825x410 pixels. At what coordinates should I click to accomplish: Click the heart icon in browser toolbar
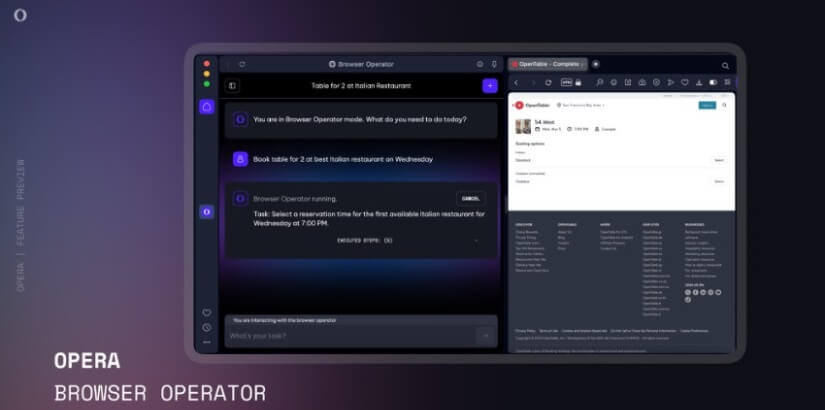685,83
